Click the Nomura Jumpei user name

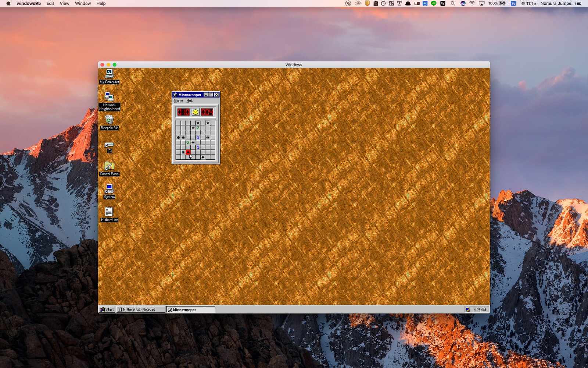[556, 3]
